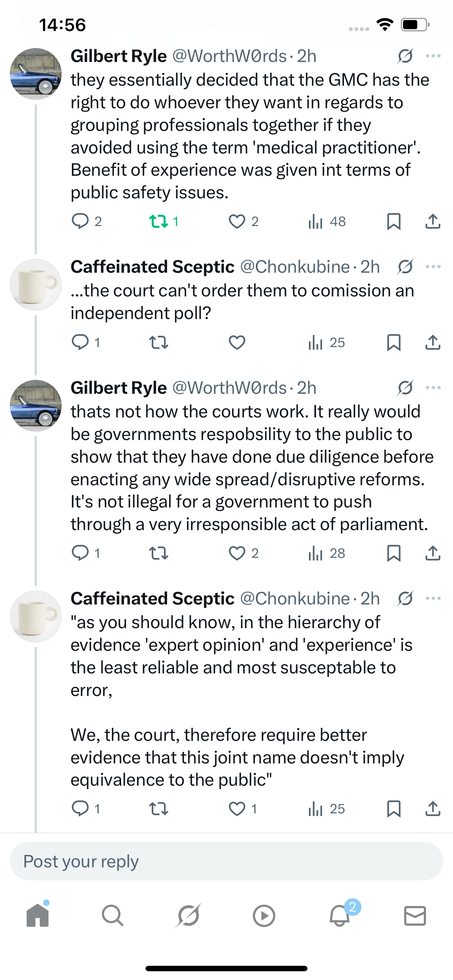Viewport: 453px width, 980px height.
Task: Undo repost on the first GMC post
Action: tap(158, 221)
